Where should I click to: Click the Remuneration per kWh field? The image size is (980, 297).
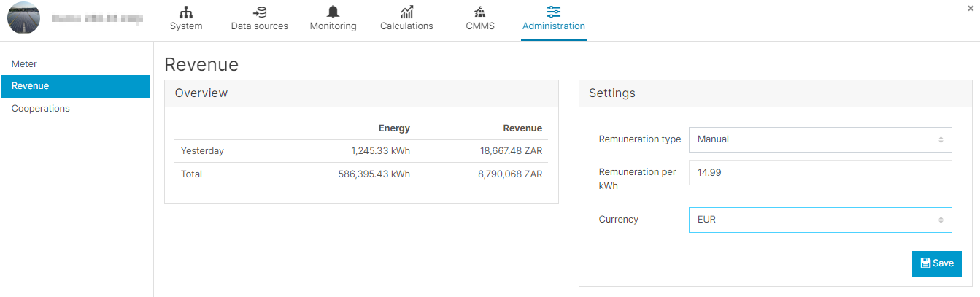[819, 173]
